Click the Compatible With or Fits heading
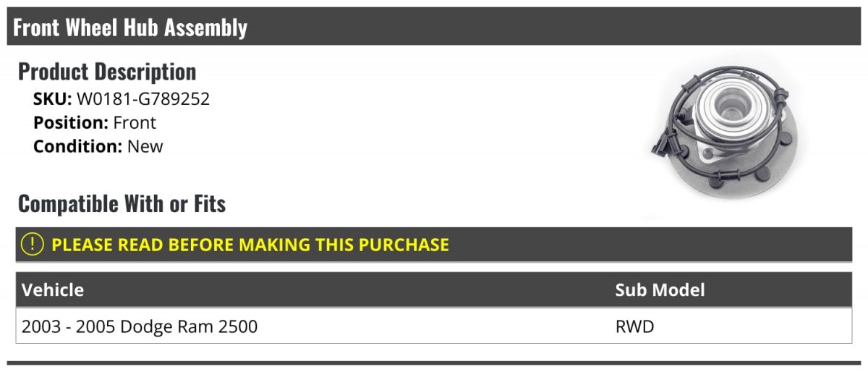868x372 pixels. tap(122, 204)
